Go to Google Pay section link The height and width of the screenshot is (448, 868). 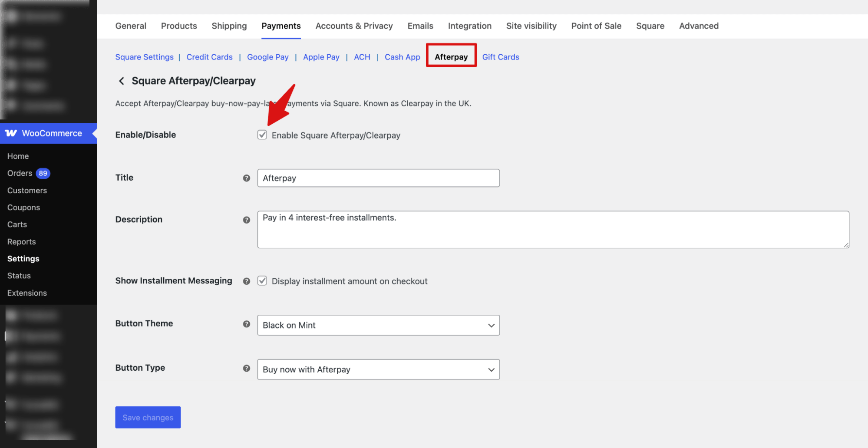point(267,57)
